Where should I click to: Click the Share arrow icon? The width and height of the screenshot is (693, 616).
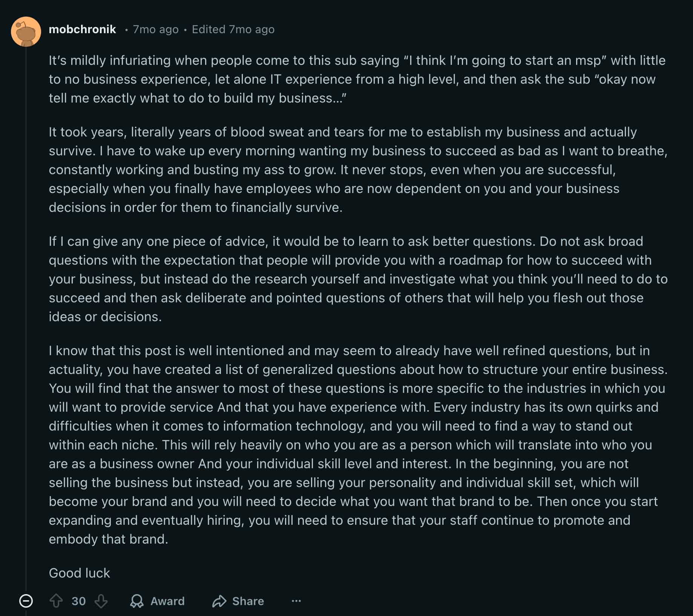pyautogui.click(x=220, y=601)
